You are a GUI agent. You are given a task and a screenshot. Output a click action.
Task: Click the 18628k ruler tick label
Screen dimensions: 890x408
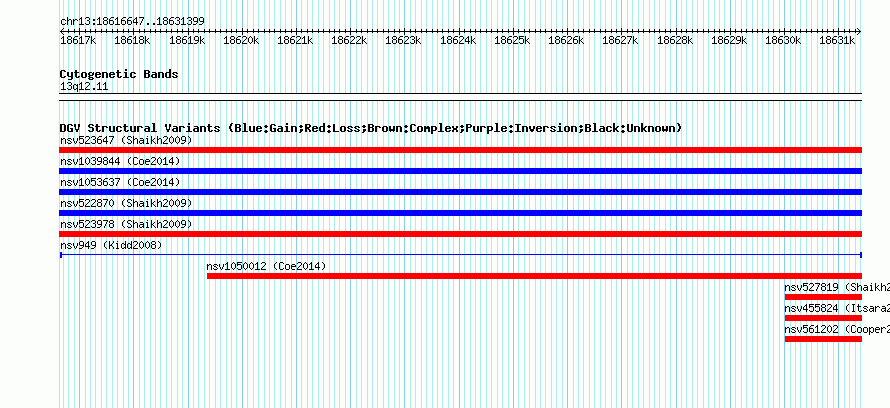[675, 40]
